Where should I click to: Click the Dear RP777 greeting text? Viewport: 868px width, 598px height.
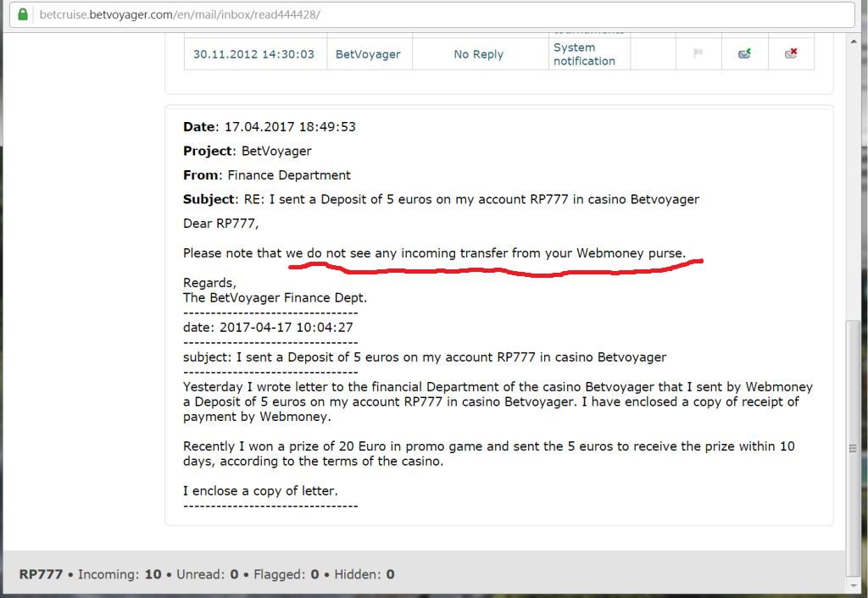coord(221,224)
